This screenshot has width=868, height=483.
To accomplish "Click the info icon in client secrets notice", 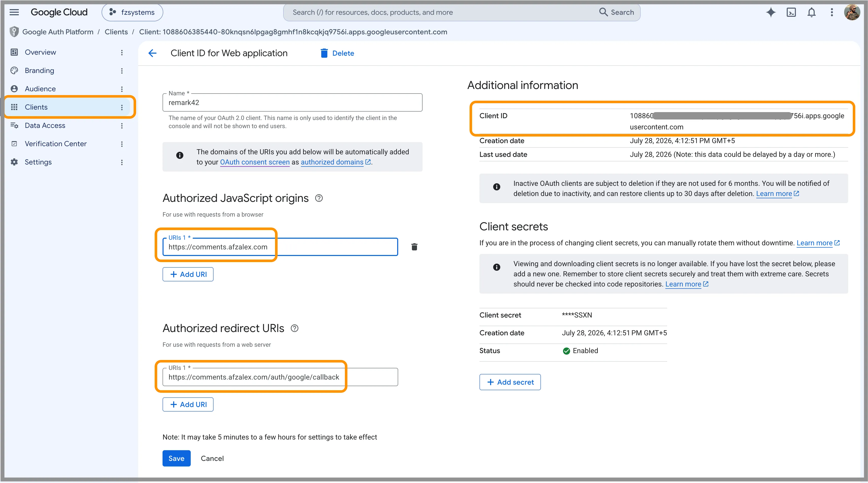I will [497, 267].
